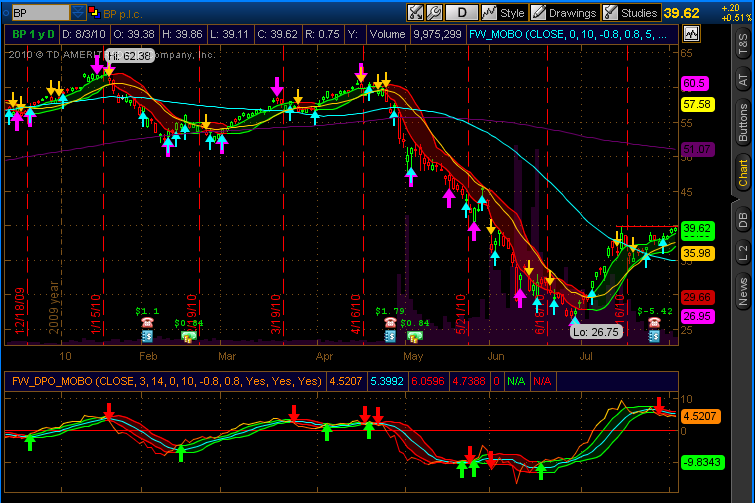Open the DB side tab
Image resolution: width=755 pixels, height=503 pixels.
[x=743, y=220]
